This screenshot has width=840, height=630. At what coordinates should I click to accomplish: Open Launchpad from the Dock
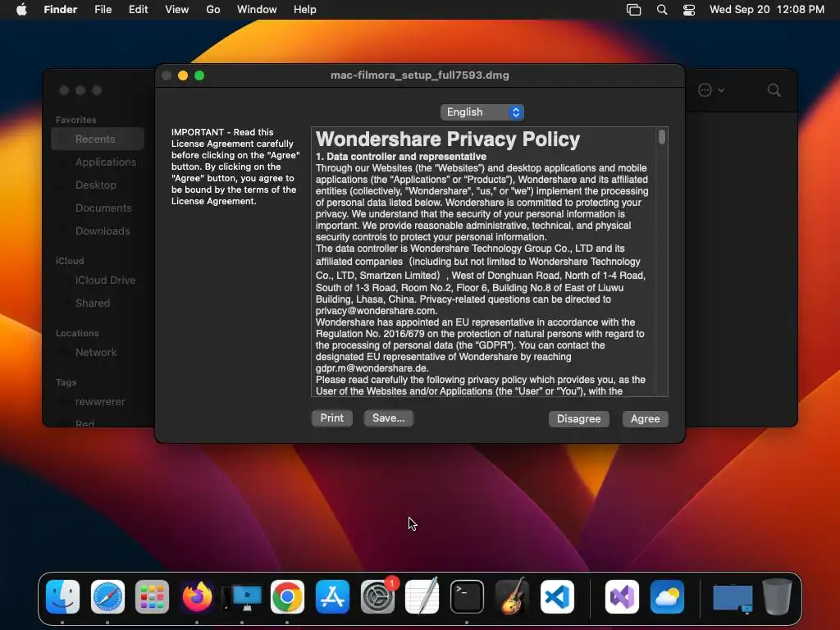152,596
